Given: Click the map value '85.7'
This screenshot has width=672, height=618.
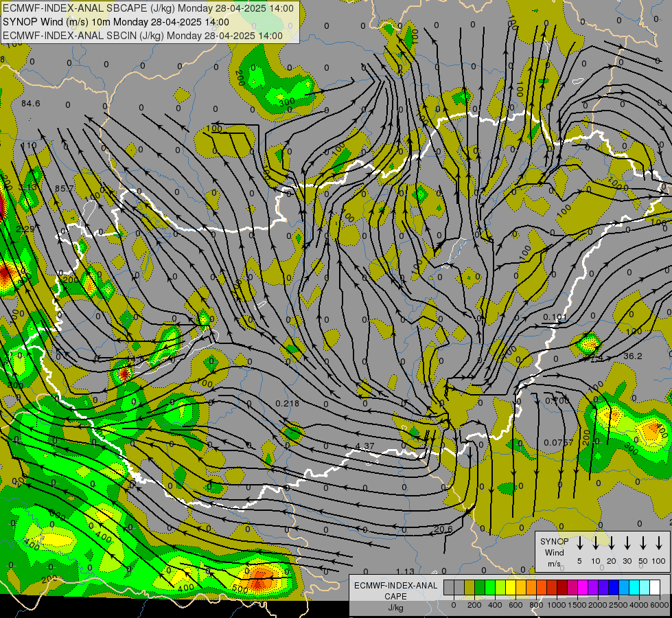Looking at the screenshot, I should [65, 189].
